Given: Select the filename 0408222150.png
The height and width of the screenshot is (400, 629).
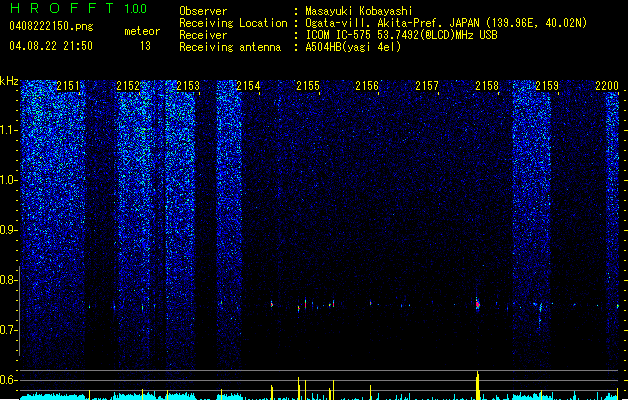Looking at the screenshot, I should [x=51, y=27].
